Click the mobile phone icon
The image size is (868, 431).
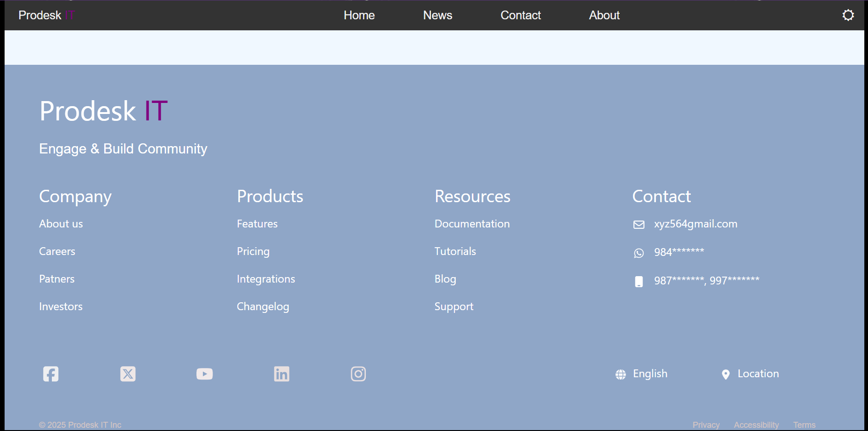(639, 282)
